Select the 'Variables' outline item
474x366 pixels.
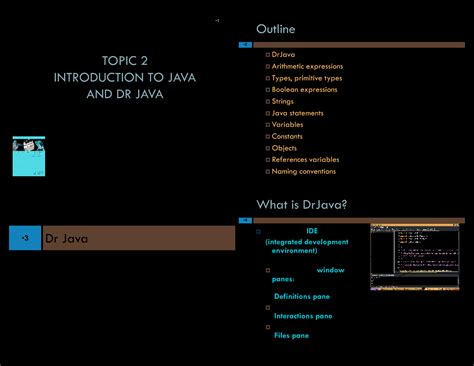[x=287, y=125]
